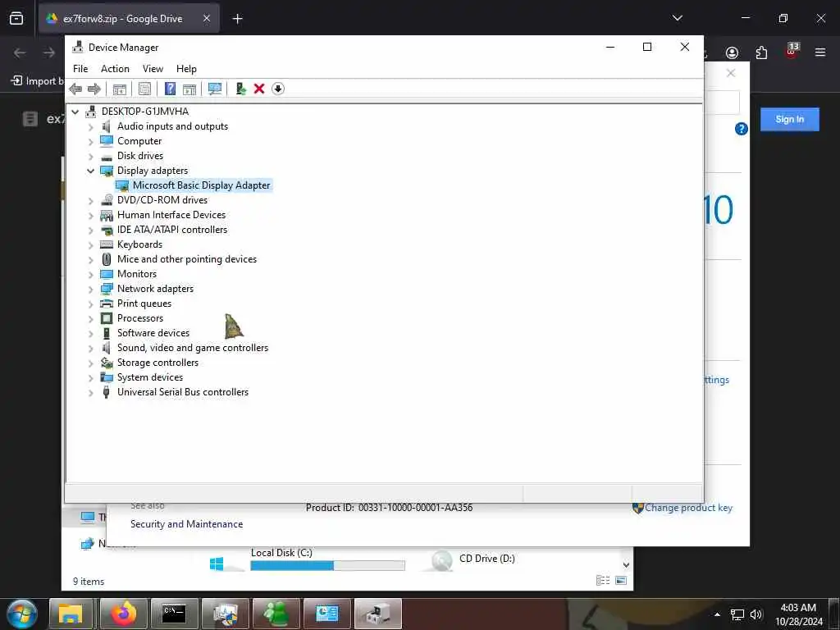Click the Universal Serial Bus plug icon
This screenshot has width=840, height=630.
pos(107,392)
